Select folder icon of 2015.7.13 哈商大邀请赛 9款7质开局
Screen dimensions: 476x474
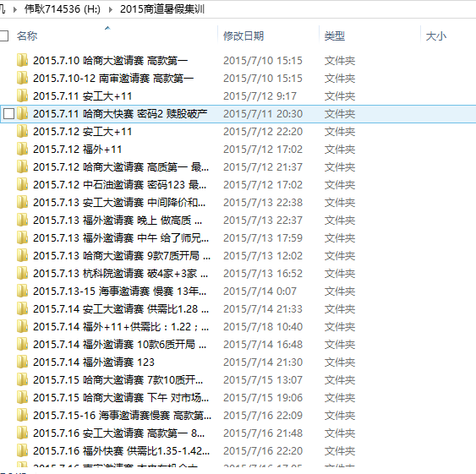23,255
